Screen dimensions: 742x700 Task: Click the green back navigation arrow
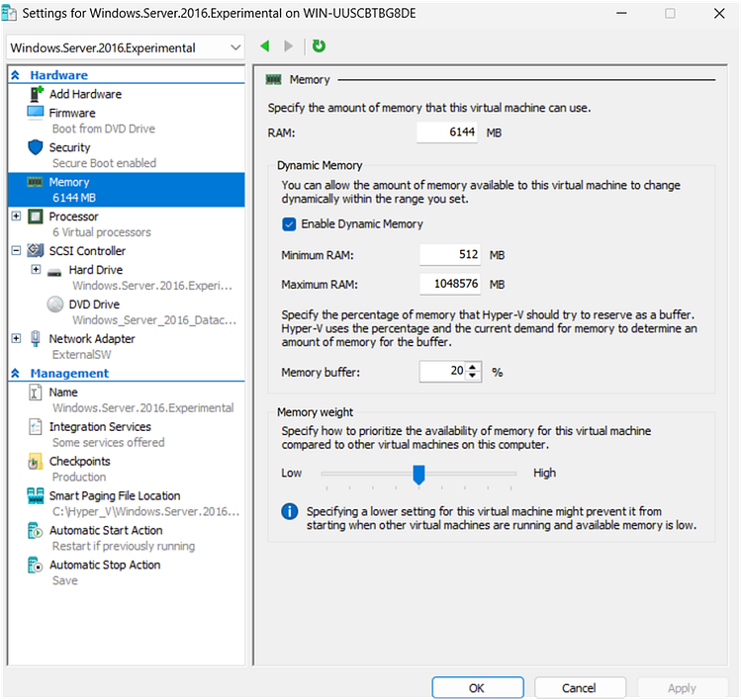pos(265,45)
